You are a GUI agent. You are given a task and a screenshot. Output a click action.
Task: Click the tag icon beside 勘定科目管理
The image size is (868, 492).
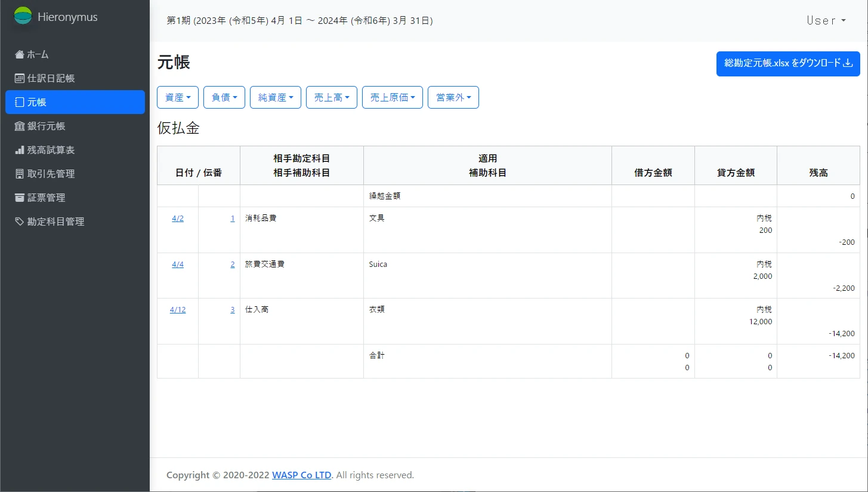coord(20,222)
